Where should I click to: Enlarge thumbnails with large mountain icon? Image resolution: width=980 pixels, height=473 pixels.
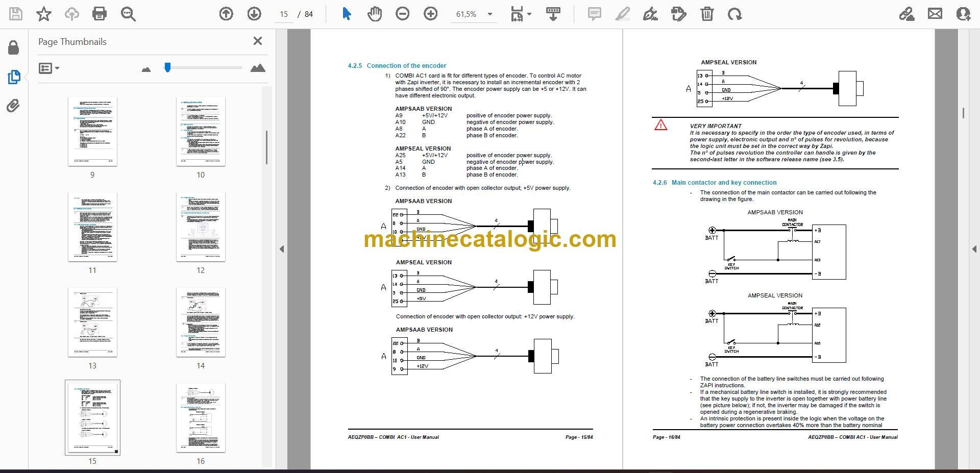coord(258,68)
